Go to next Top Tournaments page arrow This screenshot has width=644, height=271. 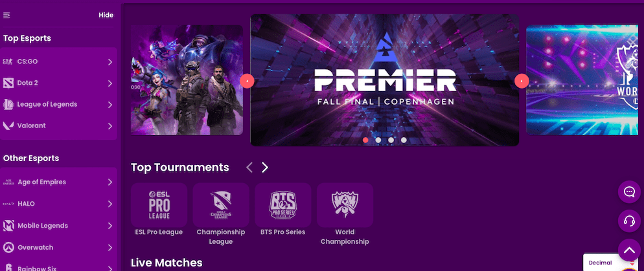pyautogui.click(x=265, y=168)
